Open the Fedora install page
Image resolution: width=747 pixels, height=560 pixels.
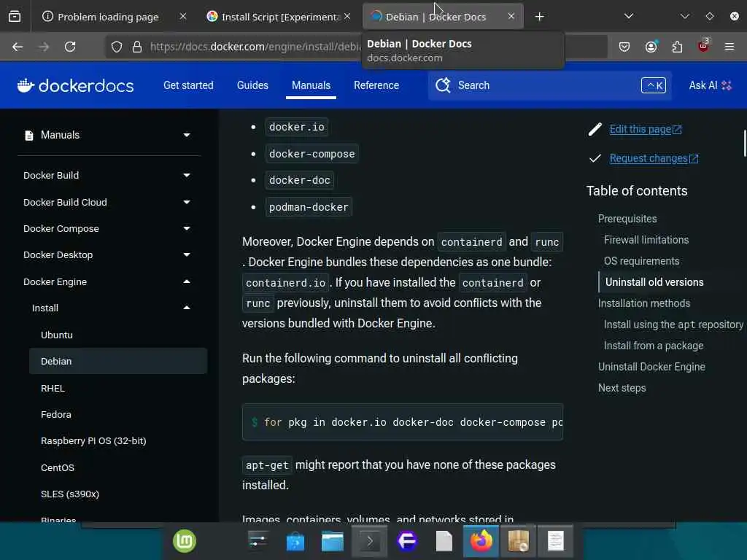[55, 414]
